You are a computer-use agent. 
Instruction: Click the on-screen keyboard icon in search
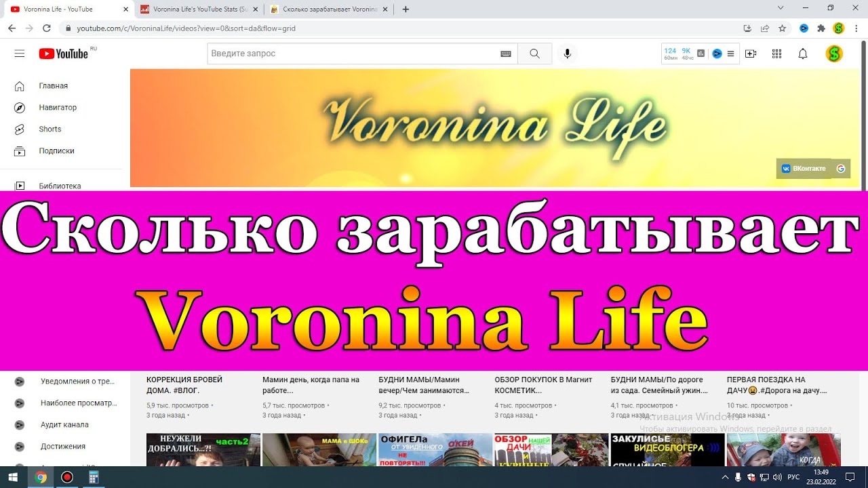[x=506, y=54]
